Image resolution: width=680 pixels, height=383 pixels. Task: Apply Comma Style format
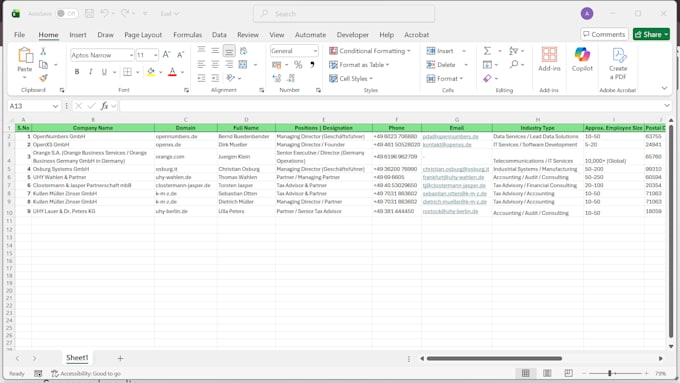click(x=312, y=65)
